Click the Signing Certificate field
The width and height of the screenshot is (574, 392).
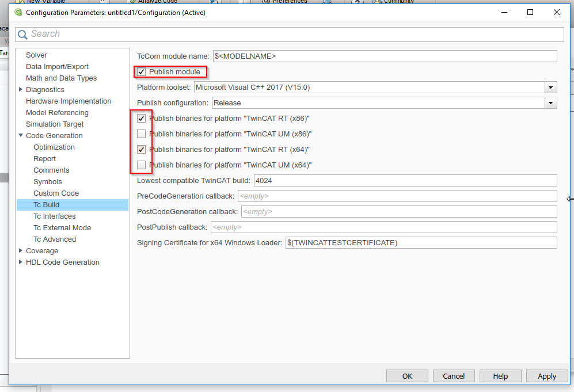(421, 243)
